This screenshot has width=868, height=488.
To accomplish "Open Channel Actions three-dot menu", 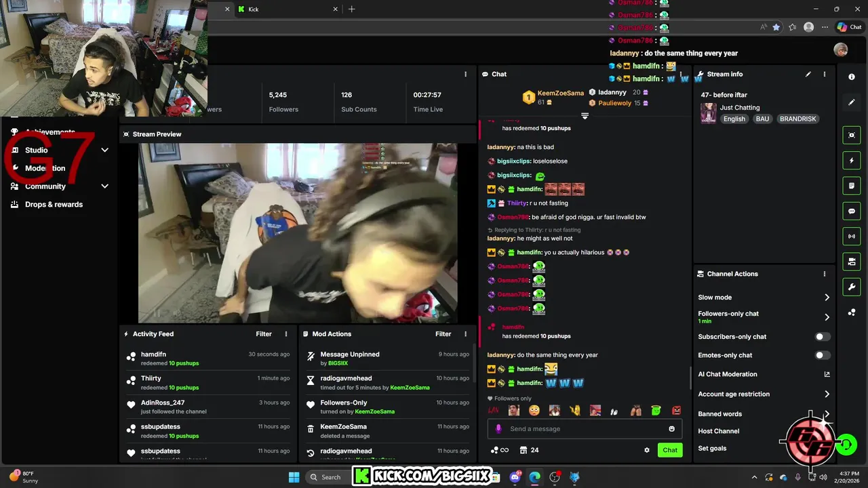I will point(825,274).
